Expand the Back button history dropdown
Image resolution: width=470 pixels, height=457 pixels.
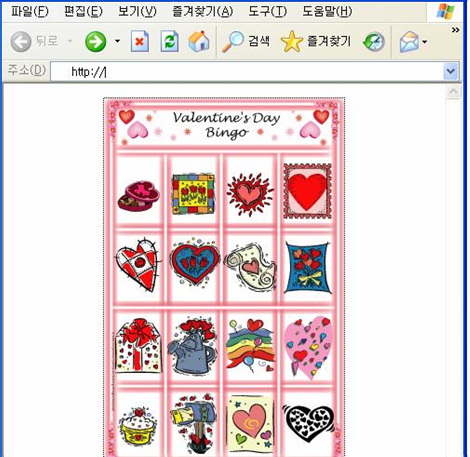[70, 42]
